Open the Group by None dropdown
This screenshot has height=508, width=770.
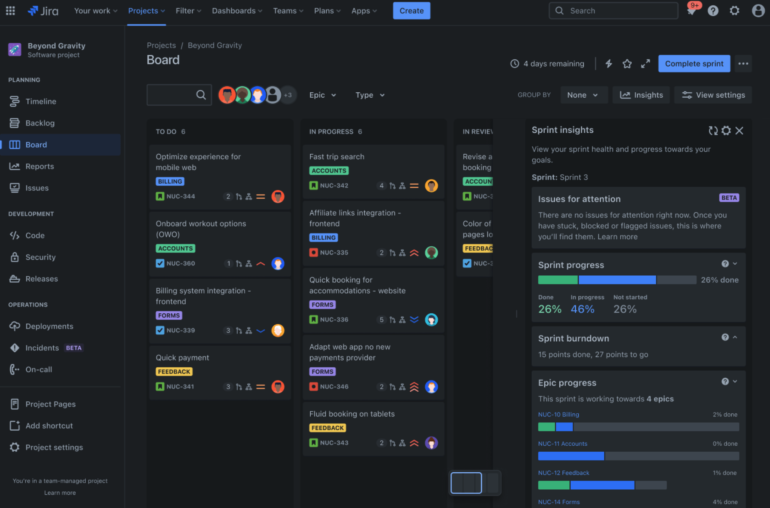583,95
